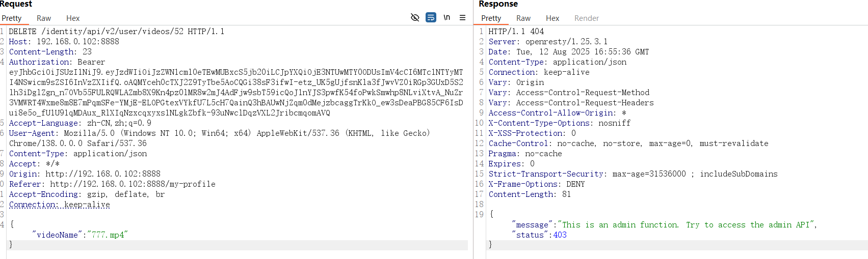The image size is (868, 259).
Task: Switch Response view to Raw tab
Action: click(x=523, y=18)
